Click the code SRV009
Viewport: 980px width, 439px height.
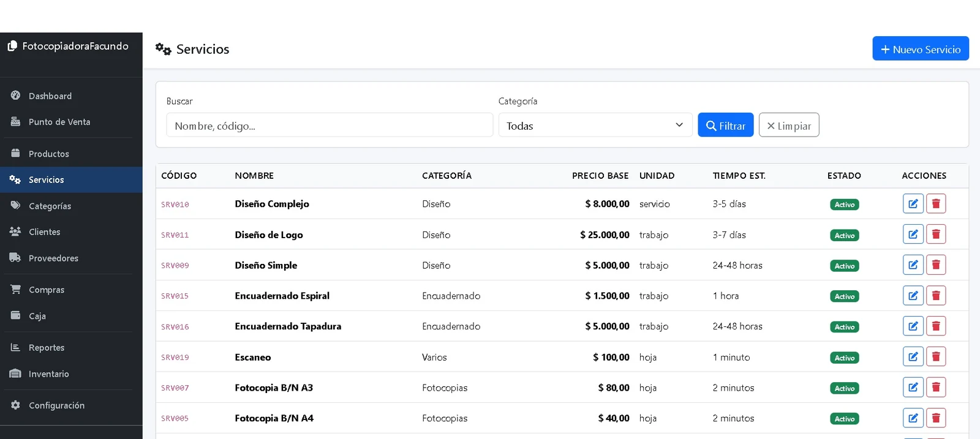coord(175,266)
